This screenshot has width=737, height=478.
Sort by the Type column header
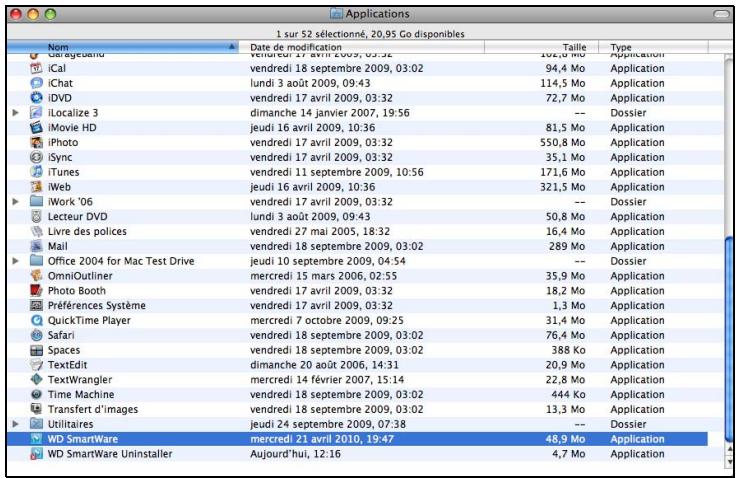tap(653, 47)
